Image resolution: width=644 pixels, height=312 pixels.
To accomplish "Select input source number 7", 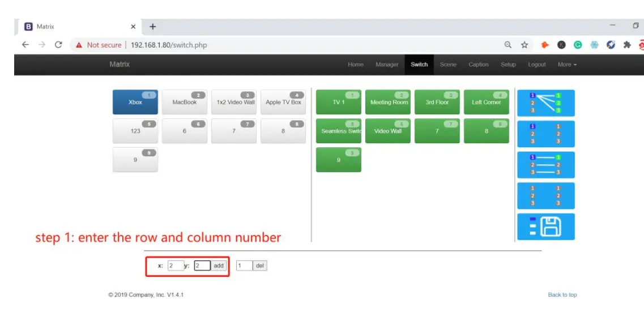I will pos(234,131).
